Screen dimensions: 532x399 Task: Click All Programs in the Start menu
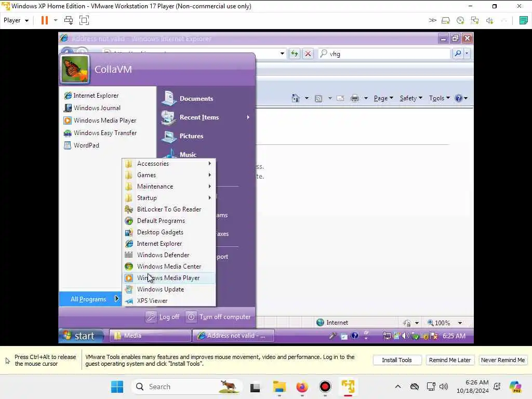tap(90, 299)
